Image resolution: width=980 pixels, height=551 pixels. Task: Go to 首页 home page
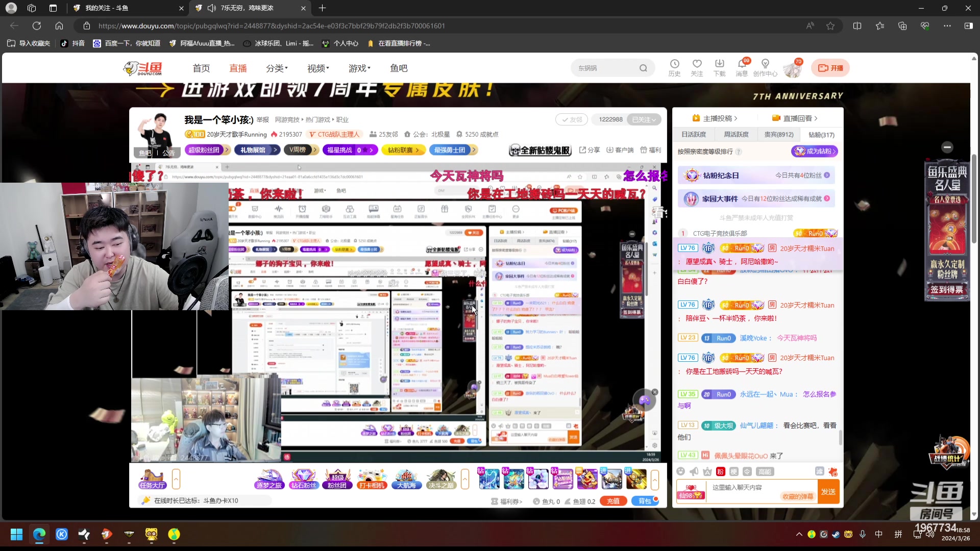201,68
